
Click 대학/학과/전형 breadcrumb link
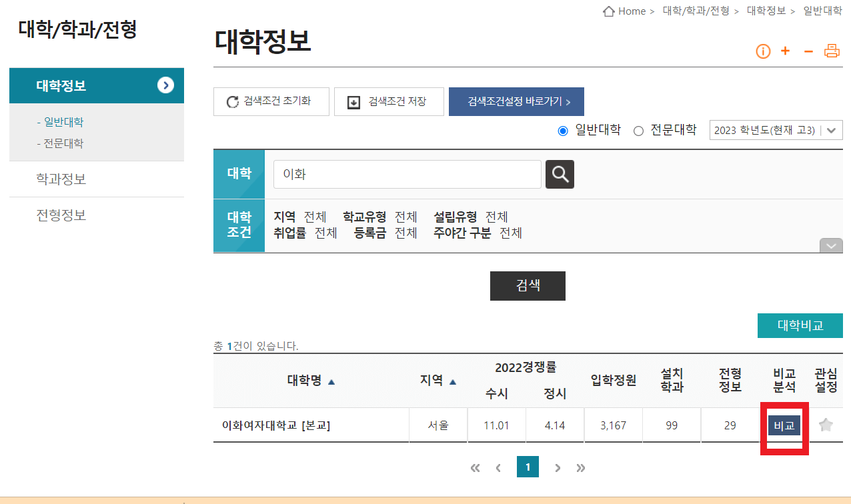[x=696, y=11]
